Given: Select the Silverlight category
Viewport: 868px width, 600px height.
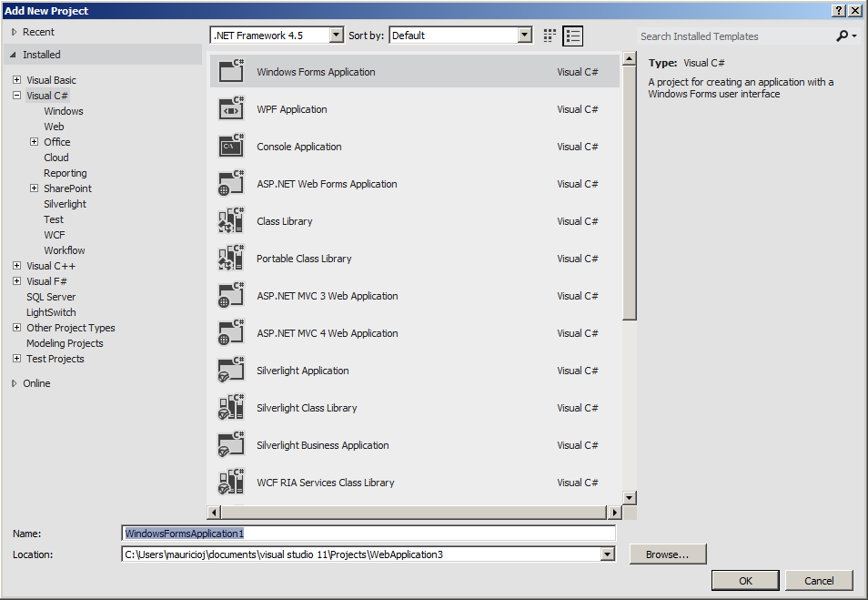Looking at the screenshot, I should click(66, 204).
